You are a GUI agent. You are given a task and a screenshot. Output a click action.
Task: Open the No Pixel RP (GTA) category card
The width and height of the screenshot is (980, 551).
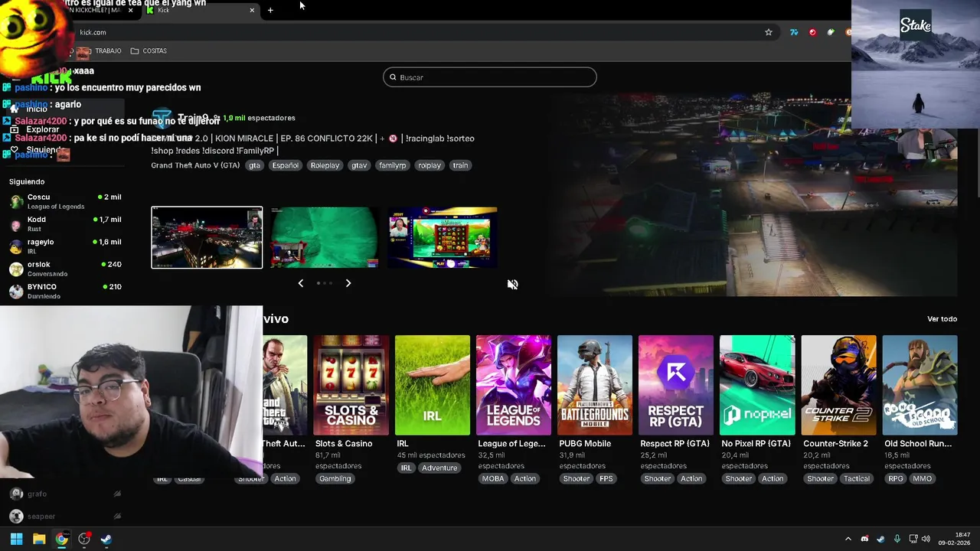point(757,385)
